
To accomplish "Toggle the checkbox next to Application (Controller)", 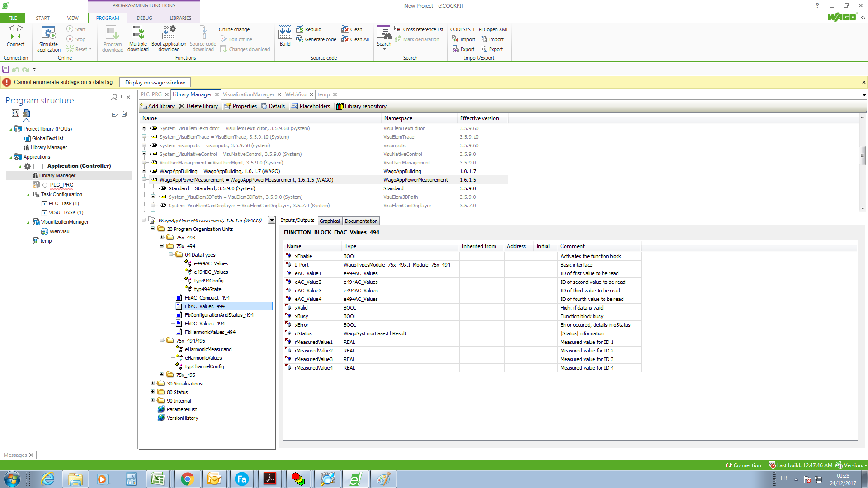I will 38,166.
